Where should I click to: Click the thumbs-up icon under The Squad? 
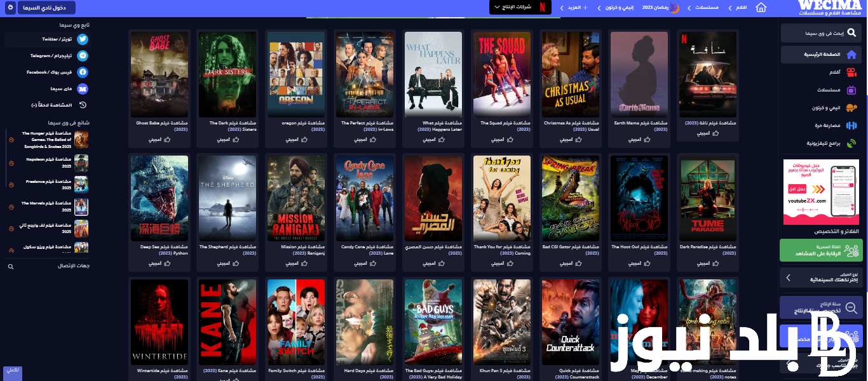510,139
